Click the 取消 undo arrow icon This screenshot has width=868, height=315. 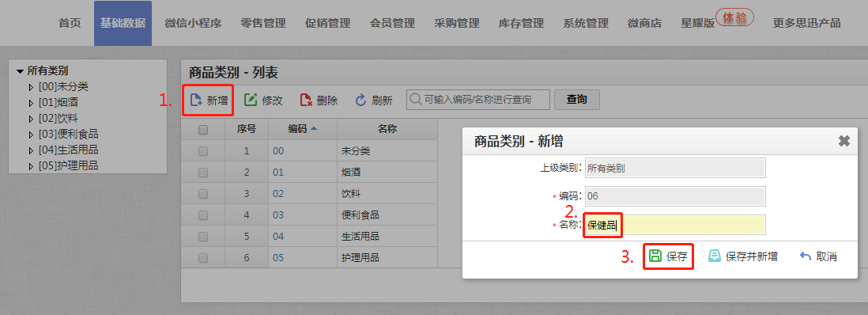pyautogui.click(x=806, y=256)
